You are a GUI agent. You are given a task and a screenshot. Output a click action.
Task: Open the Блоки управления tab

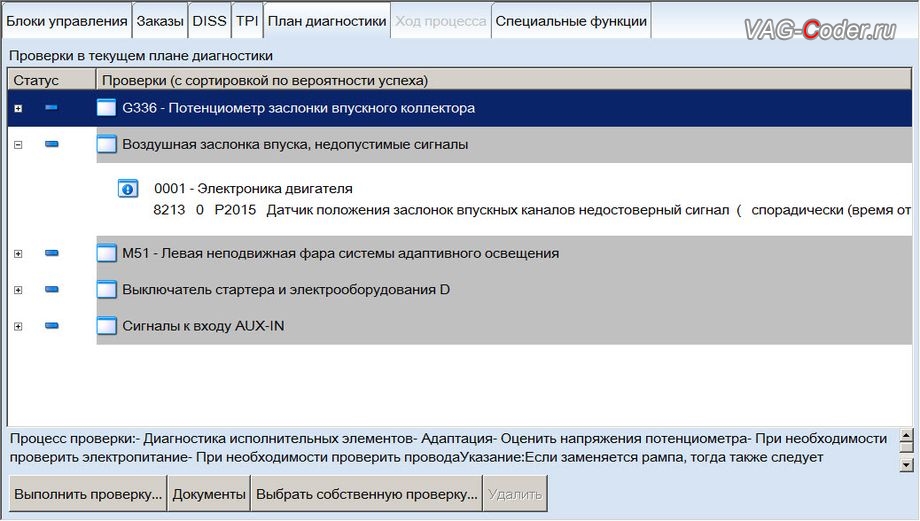[x=66, y=21]
